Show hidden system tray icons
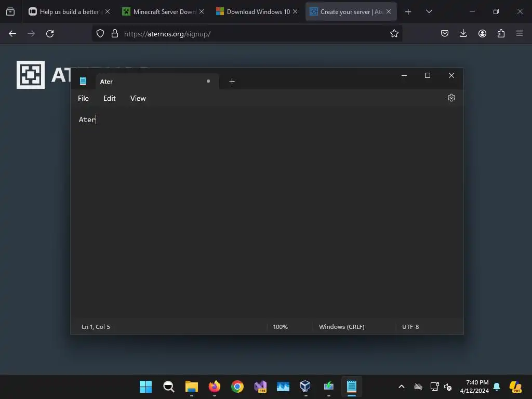The width and height of the screenshot is (532, 399). pyautogui.click(x=402, y=387)
